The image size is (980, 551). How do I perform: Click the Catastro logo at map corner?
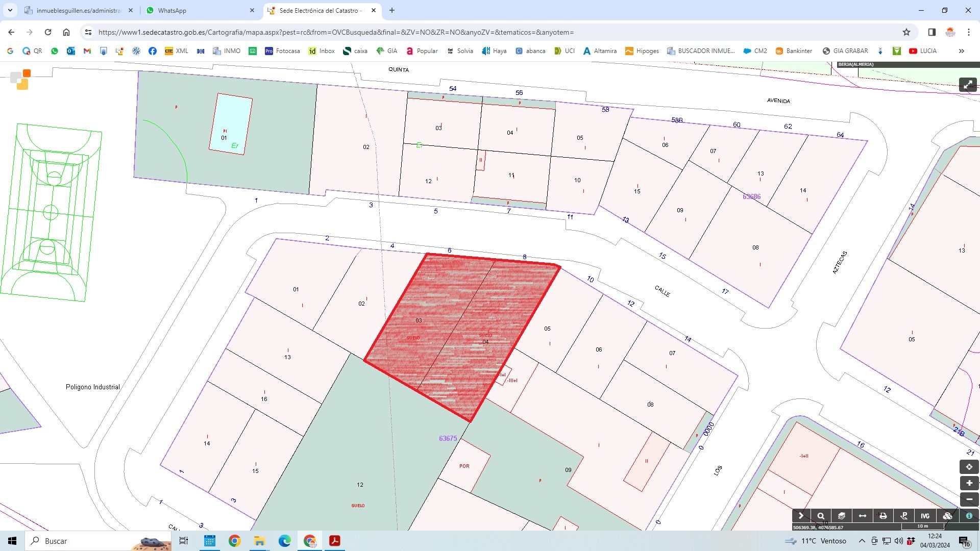click(21, 80)
